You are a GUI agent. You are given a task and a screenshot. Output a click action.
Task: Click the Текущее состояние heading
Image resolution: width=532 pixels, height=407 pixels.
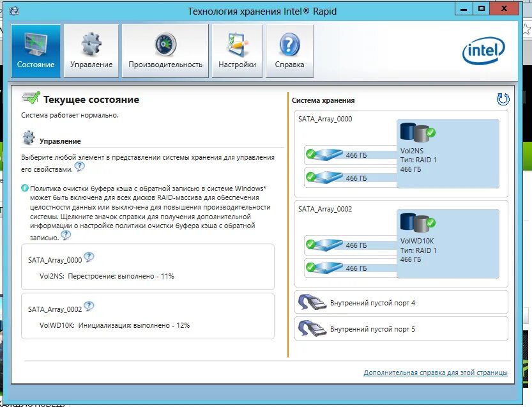[91, 100]
